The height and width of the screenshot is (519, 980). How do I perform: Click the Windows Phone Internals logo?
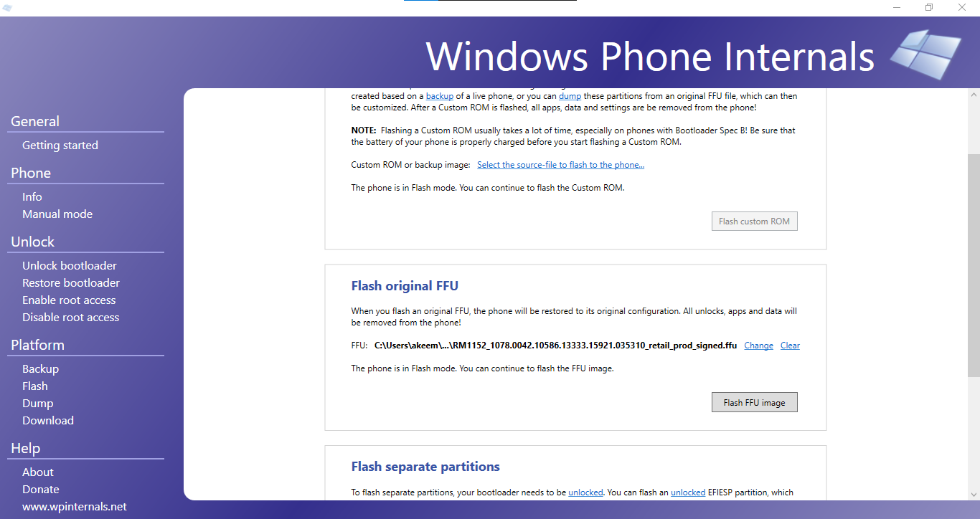coord(926,54)
